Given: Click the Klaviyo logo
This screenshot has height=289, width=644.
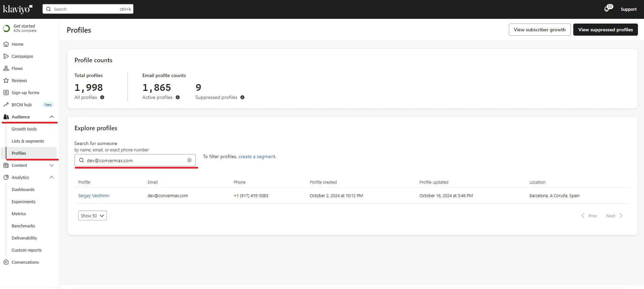Looking at the screenshot, I should tap(18, 9).
